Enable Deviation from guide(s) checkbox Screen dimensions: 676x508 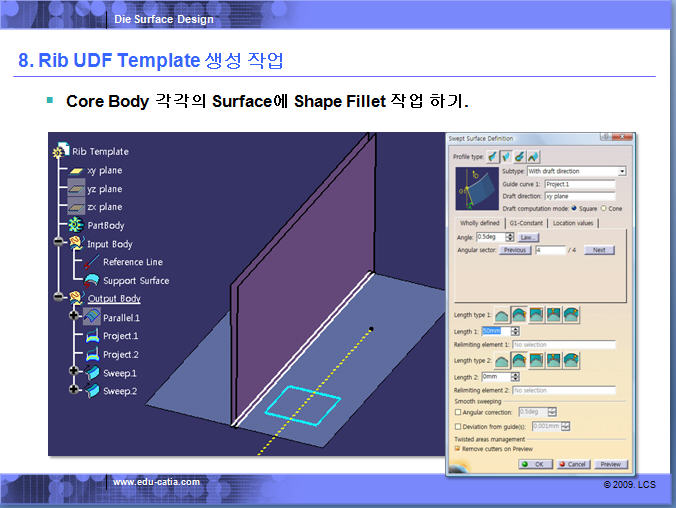tap(459, 425)
